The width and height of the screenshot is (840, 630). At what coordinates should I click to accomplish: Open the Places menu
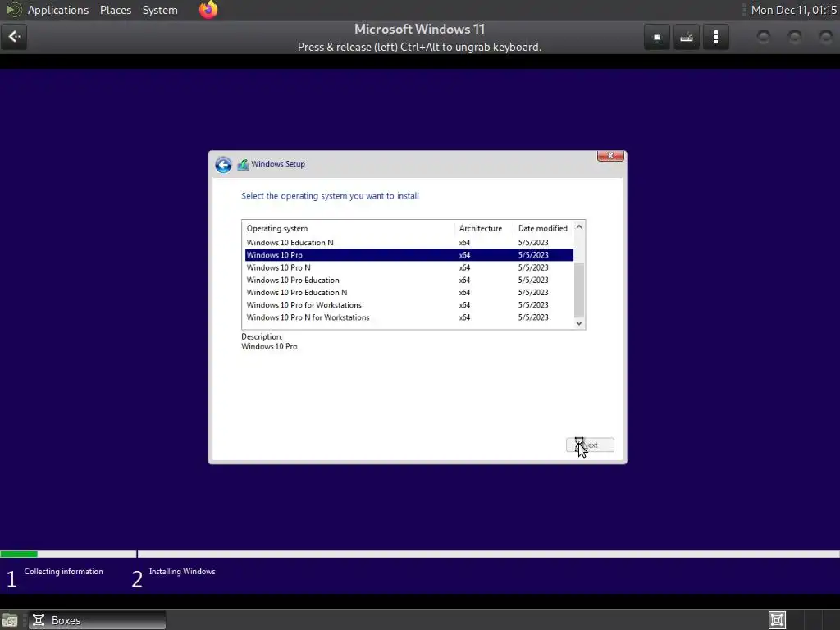(x=116, y=10)
